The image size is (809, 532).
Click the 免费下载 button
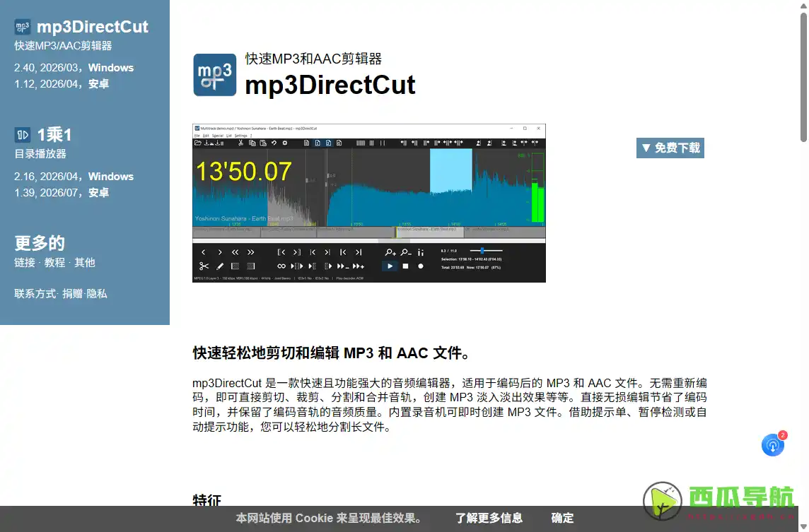pyautogui.click(x=670, y=148)
